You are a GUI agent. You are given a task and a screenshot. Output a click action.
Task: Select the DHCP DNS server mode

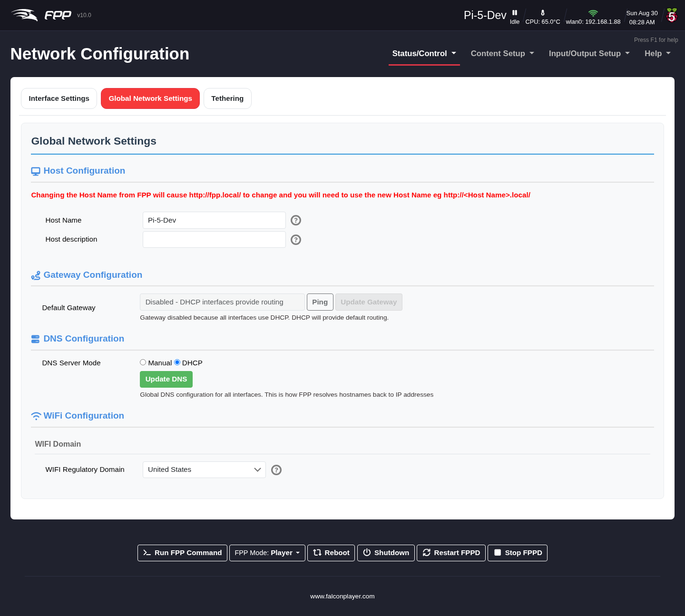pos(177,362)
